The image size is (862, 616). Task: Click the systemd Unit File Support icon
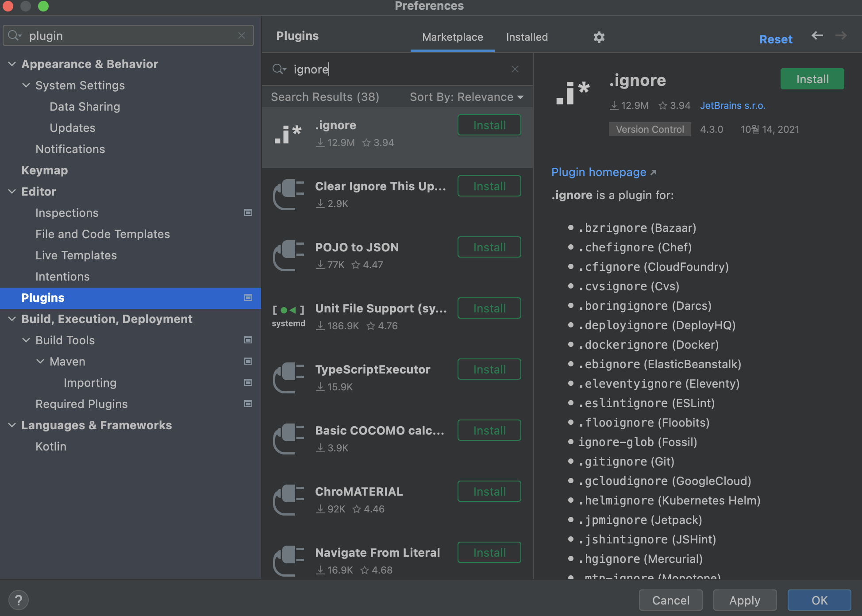(288, 316)
